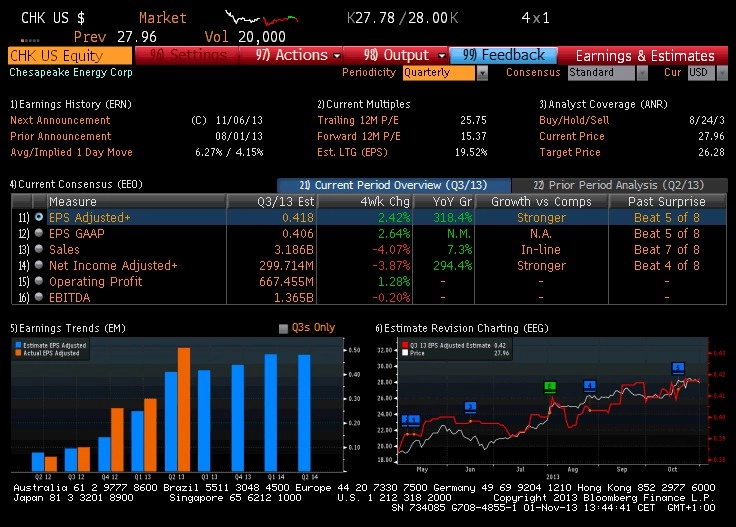Click the Buy/Hold/Sell value 8/24/3
736x527 pixels.
(x=706, y=120)
